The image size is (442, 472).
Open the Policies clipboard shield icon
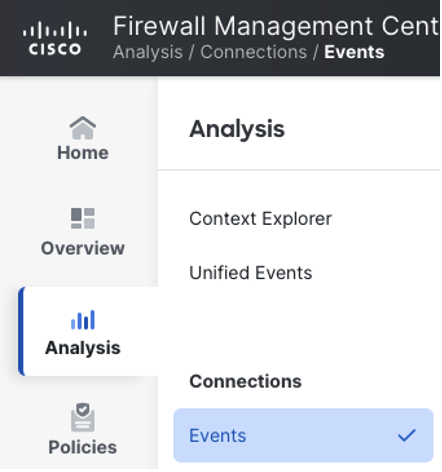pos(83,417)
